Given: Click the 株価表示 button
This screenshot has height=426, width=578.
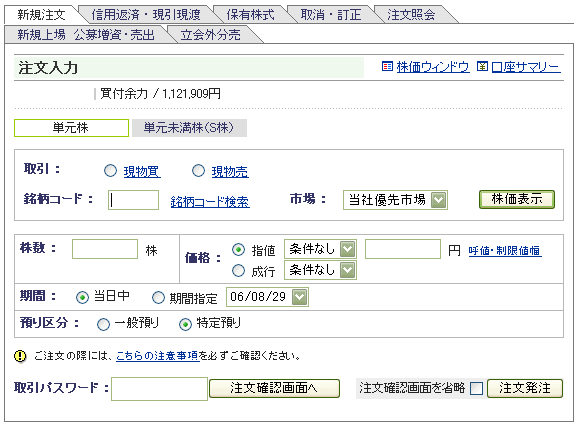Looking at the screenshot, I should [x=517, y=199].
